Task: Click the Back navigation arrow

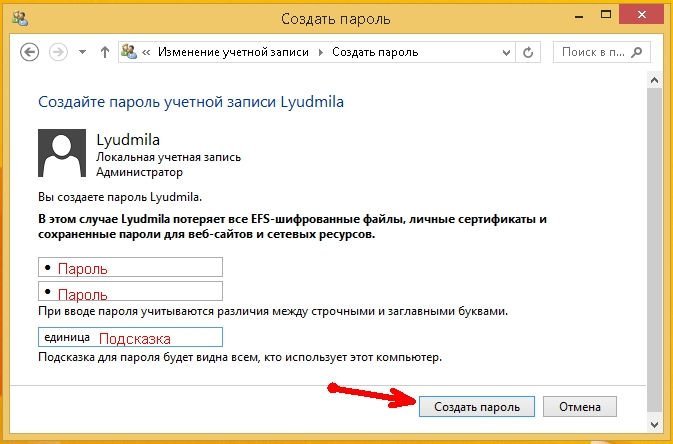Action: [x=30, y=52]
